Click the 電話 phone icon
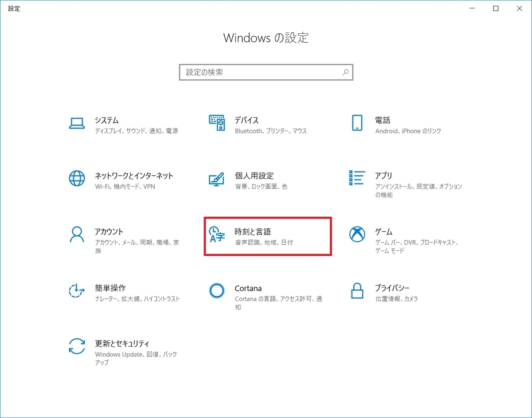 [x=357, y=123]
